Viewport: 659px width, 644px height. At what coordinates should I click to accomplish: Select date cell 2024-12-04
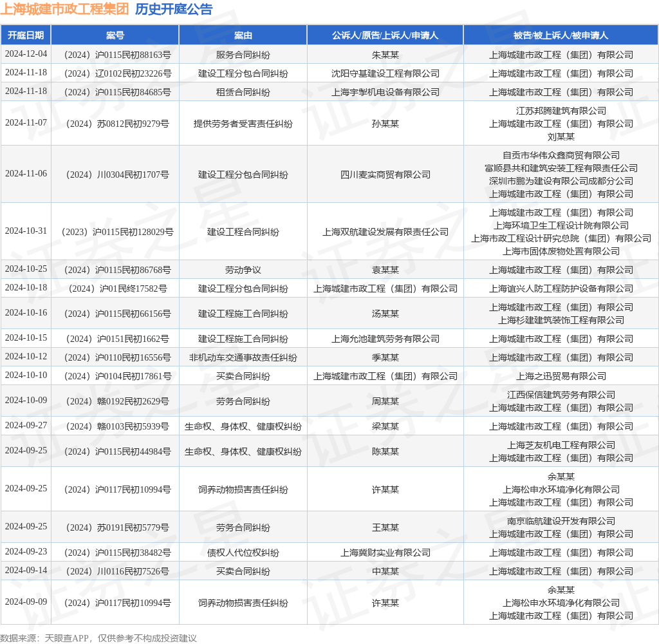[26, 54]
